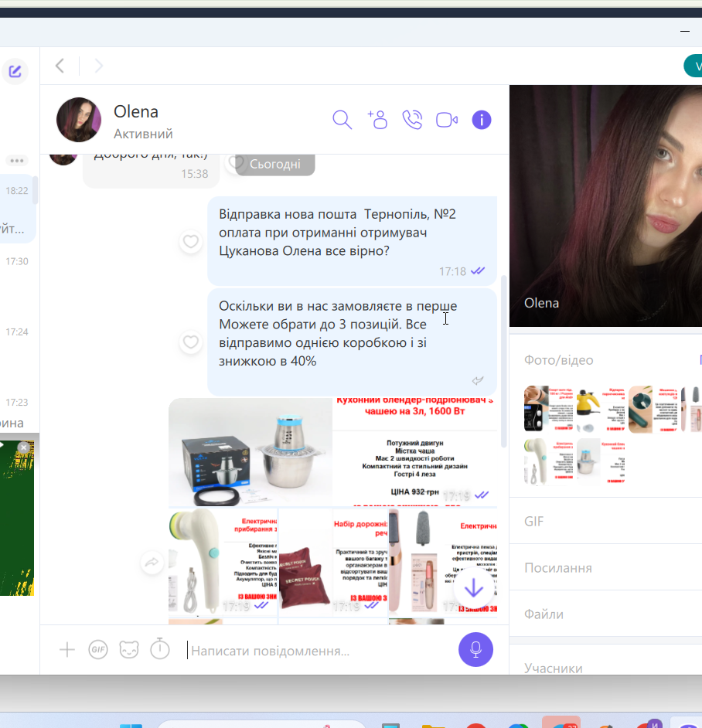Viewport: 702px width, 728px height.
Task: Set a disappearing message timer
Action: coord(160,649)
